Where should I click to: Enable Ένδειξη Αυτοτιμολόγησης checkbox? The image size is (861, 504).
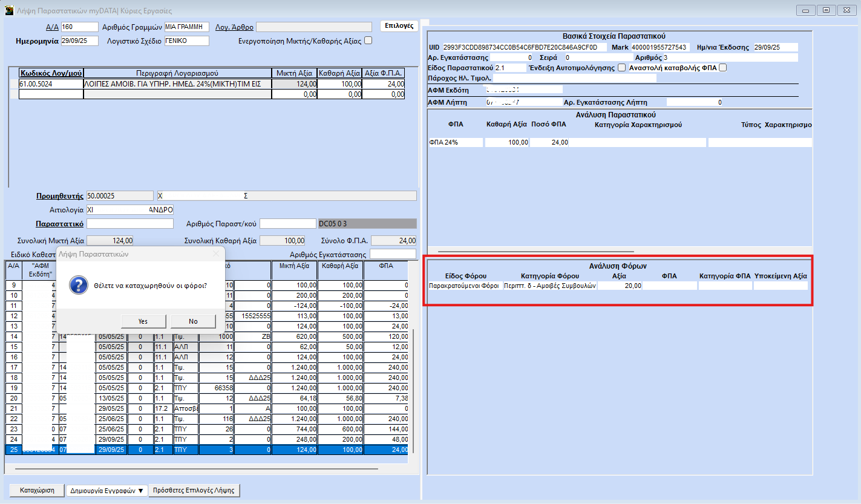tap(621, 68)
